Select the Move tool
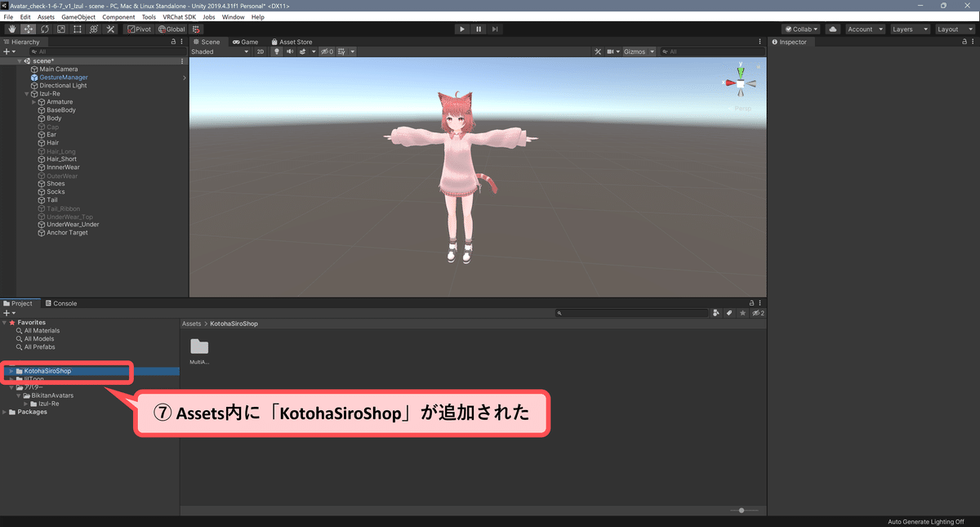The width and height of the screenshot is (980, 527). pyautogui.click(x=29, y=29)
